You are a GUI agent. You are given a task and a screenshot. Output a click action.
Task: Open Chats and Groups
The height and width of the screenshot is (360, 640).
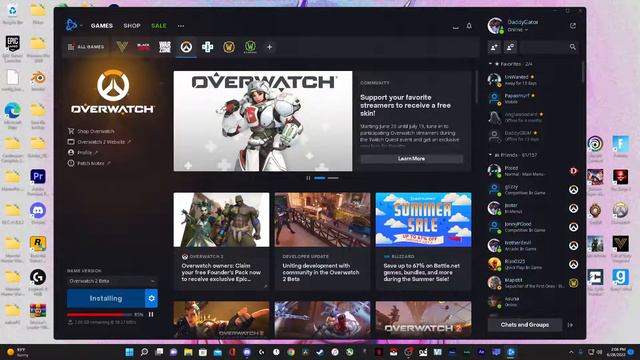point(524,325)
